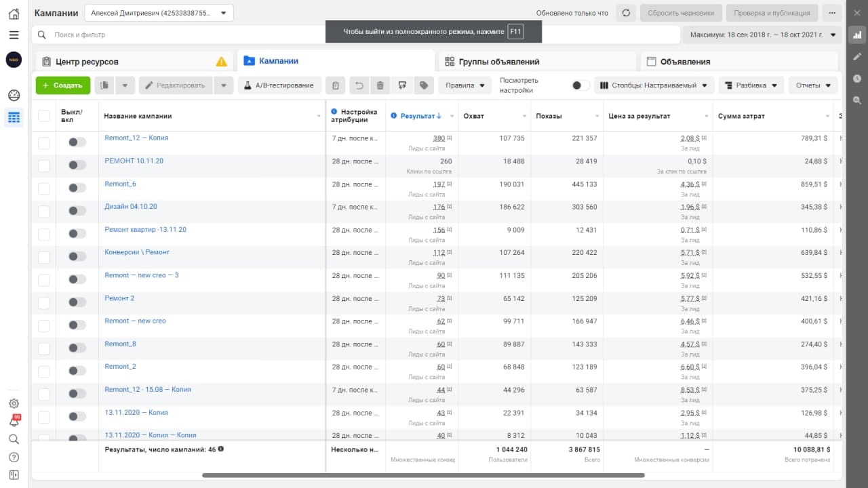Check the select-all checkbox in table header
Screen dimensions: 868x488
(44, 116)
